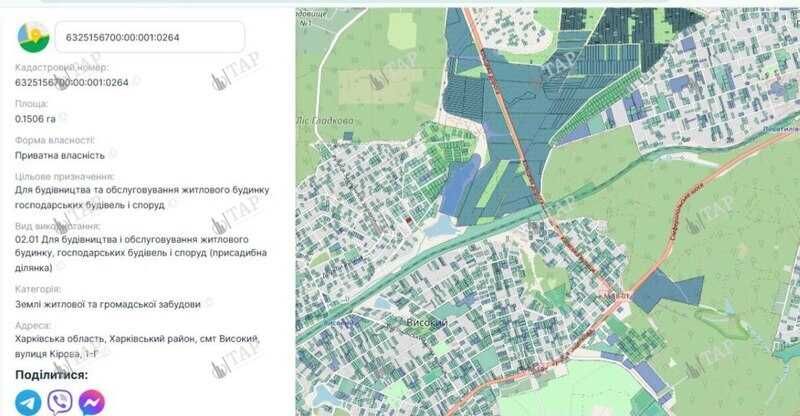
Task: Click the red highlighted parcel on the map
Action: click(408, 220)
